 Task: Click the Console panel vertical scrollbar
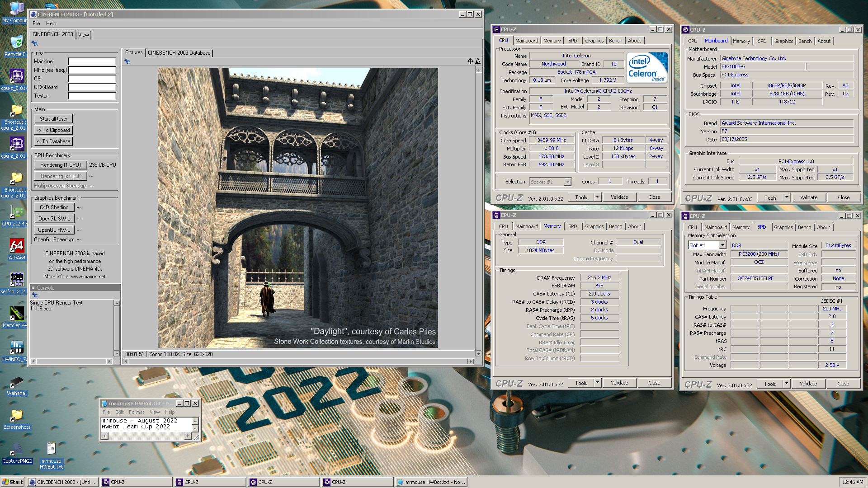pyautogui.click(x=117, y=328)
